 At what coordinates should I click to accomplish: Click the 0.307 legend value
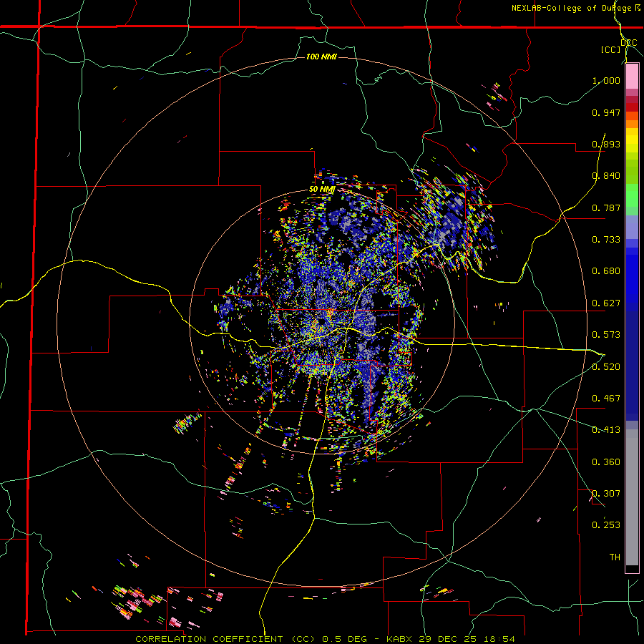(x=606, y=494)
